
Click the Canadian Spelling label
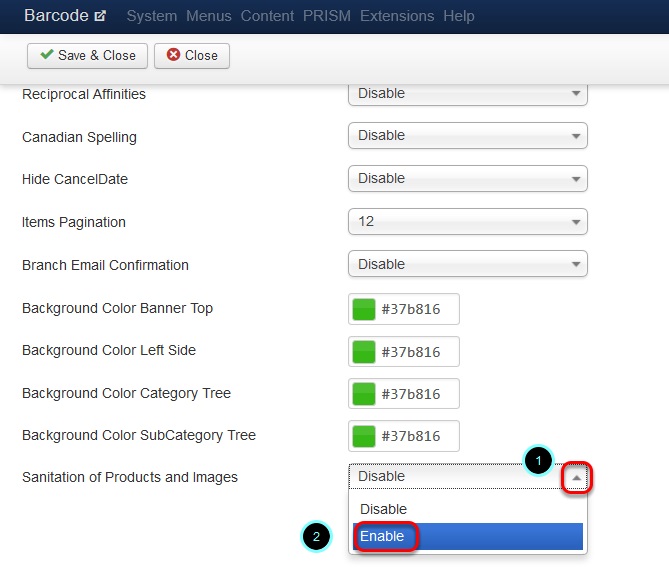tap(79, 137)
